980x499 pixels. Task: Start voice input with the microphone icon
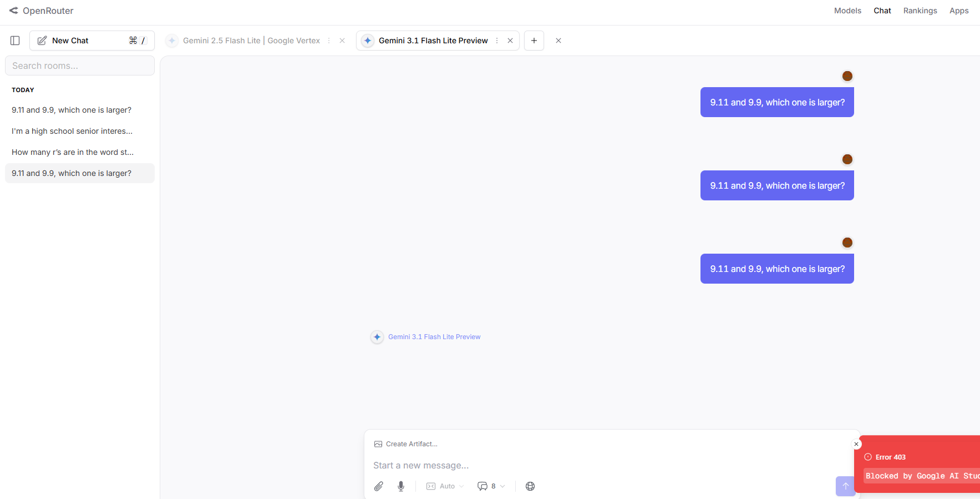(401, 486)
